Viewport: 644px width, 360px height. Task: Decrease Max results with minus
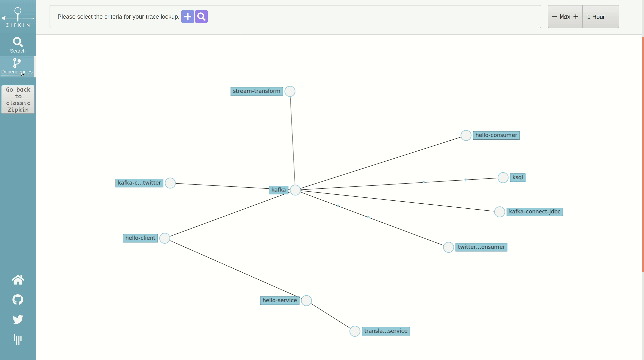click(554, 17)
